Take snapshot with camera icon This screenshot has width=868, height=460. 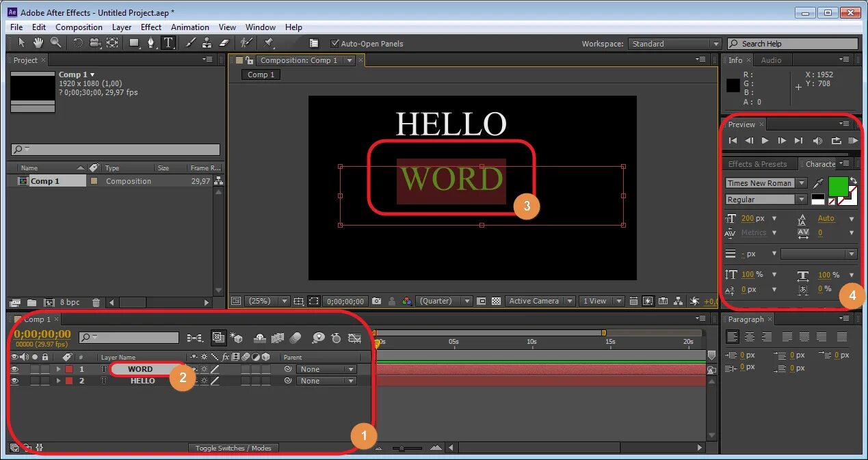point(376,301)
